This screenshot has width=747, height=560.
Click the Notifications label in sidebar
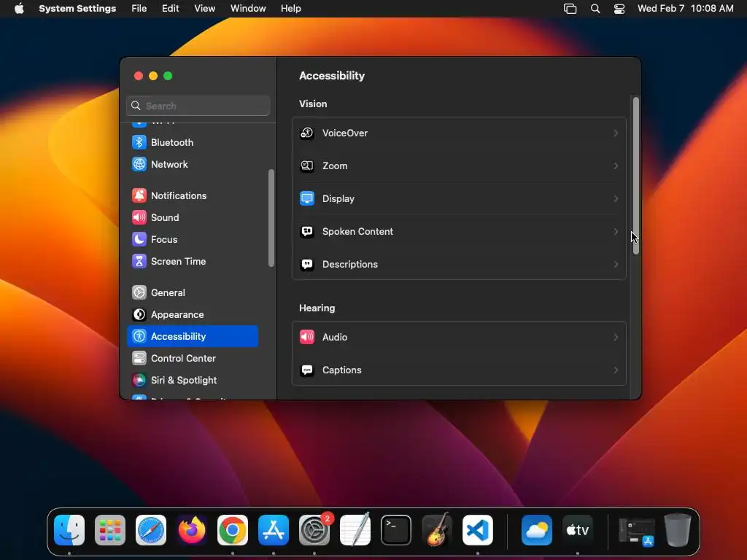pos(179,195)
